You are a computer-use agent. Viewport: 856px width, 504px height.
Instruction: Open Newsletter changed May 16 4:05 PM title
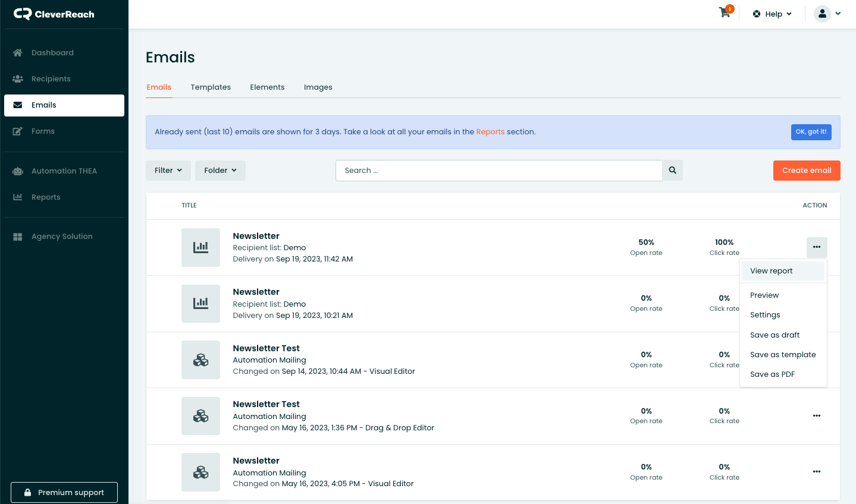point(256,461)
